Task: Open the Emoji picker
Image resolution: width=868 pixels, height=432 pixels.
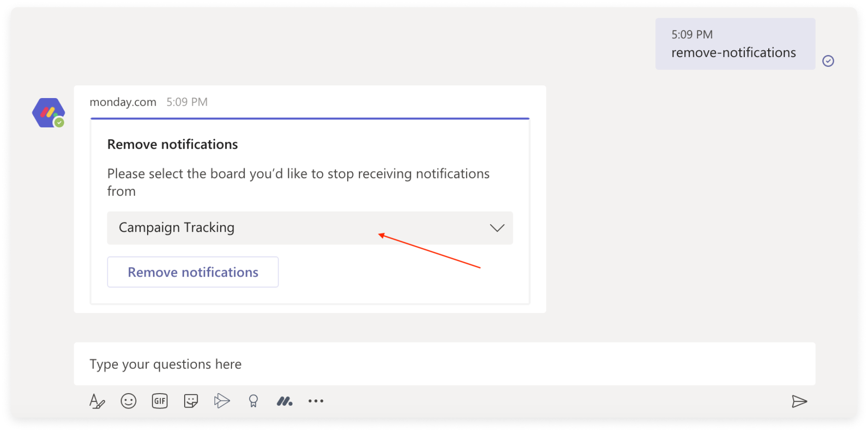Action: click(129, 401)
